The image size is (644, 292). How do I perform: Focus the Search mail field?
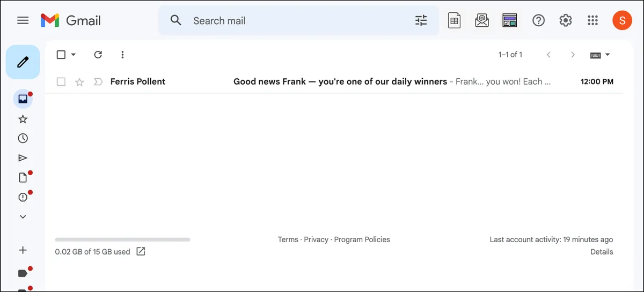pyautogui.click(x=299, y=20)
